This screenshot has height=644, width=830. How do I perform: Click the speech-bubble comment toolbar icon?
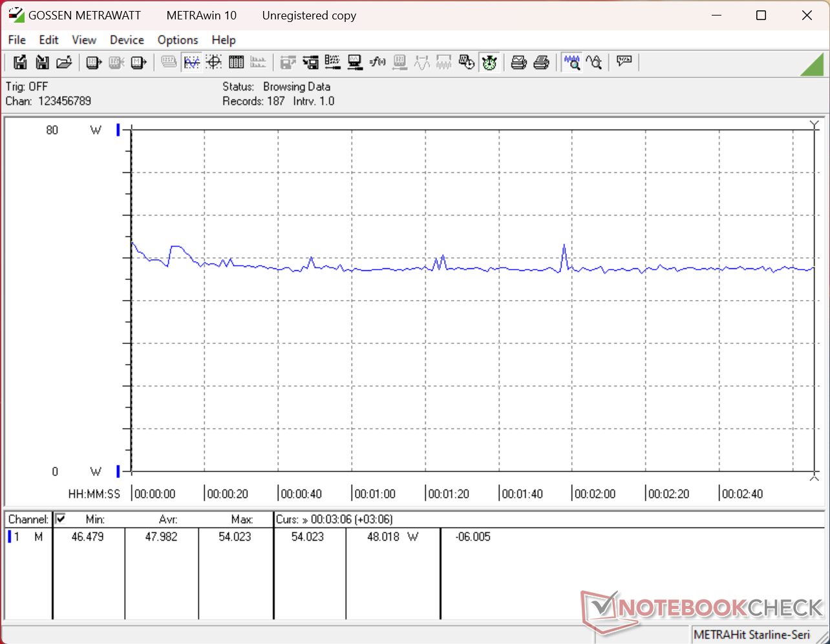(624, 62)
